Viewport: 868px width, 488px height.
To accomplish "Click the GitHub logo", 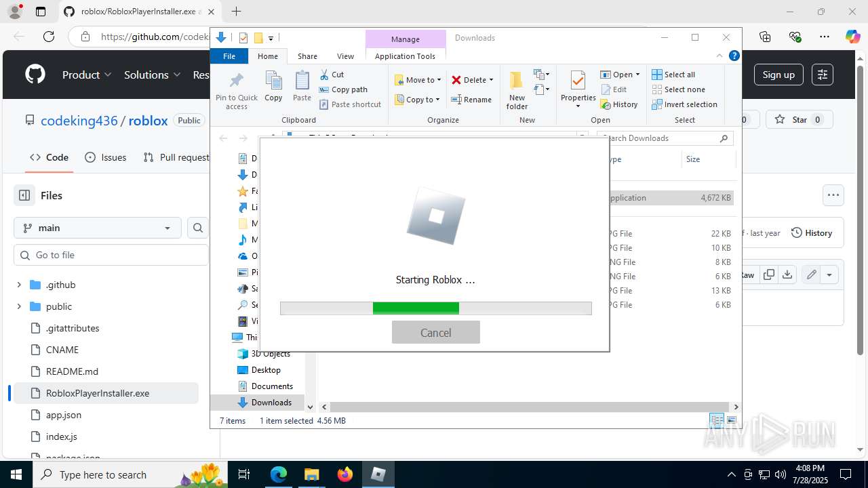I will click(x=35, y=75).
